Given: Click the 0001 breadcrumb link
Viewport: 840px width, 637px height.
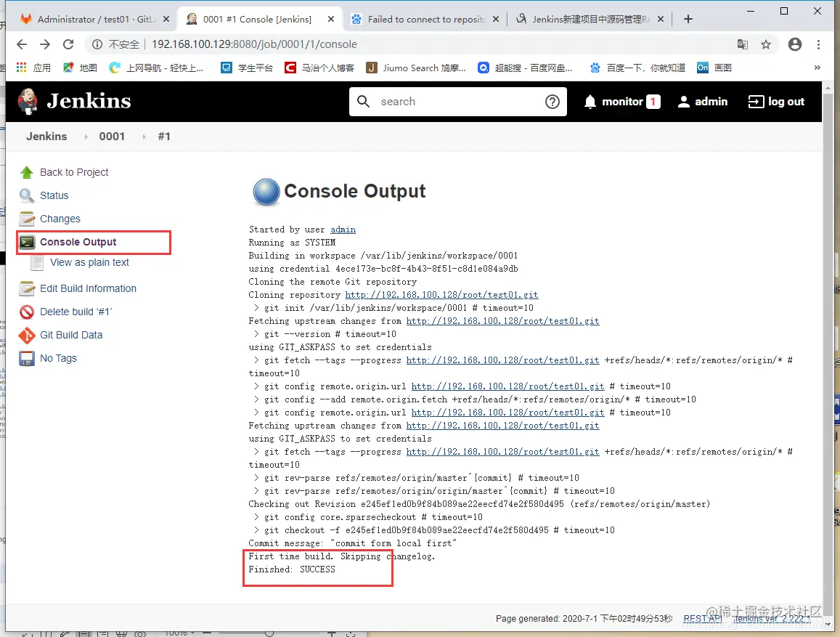Looking at the screenshot, I should 112,137.
